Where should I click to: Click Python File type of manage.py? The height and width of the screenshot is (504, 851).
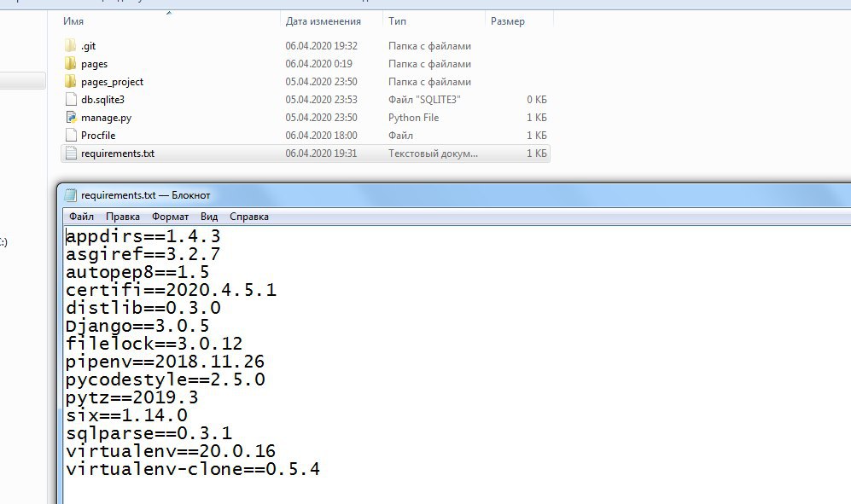(x=414, y=118)
